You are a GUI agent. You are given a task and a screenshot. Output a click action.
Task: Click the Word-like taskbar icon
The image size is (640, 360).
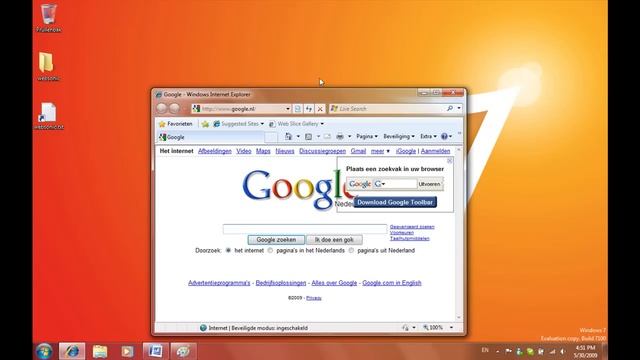coord(155,351)
